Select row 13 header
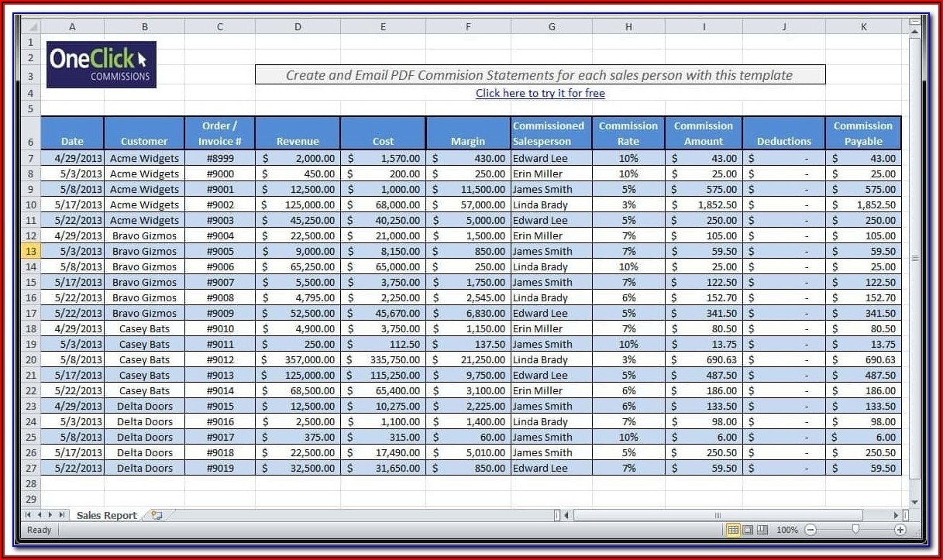This screenshot has width=943, height=560. coord(31,251)
